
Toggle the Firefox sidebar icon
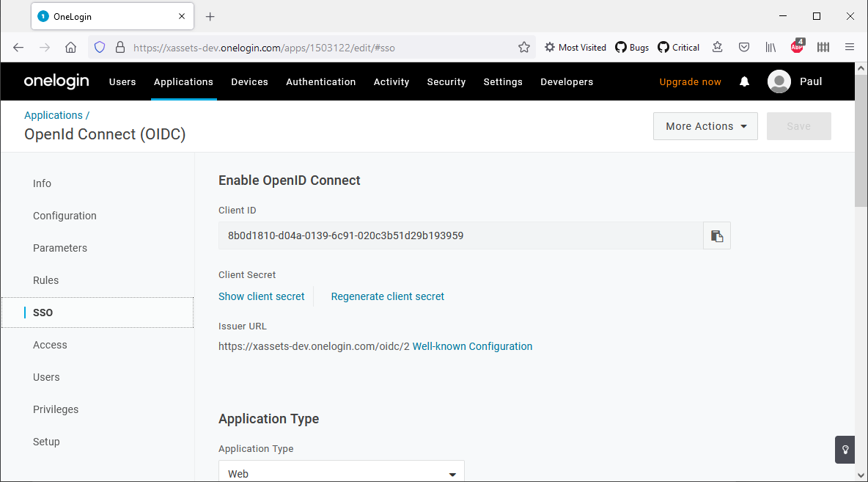[x=823, y=46]
